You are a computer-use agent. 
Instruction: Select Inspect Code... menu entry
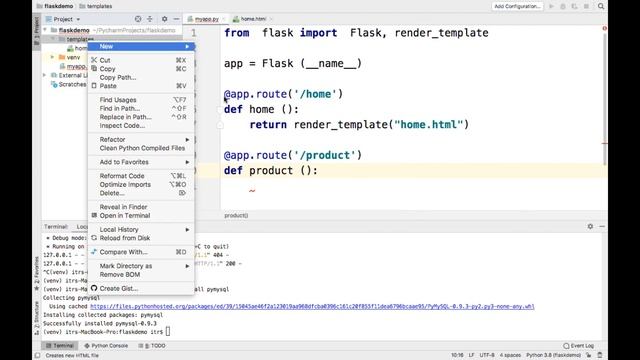141,126
